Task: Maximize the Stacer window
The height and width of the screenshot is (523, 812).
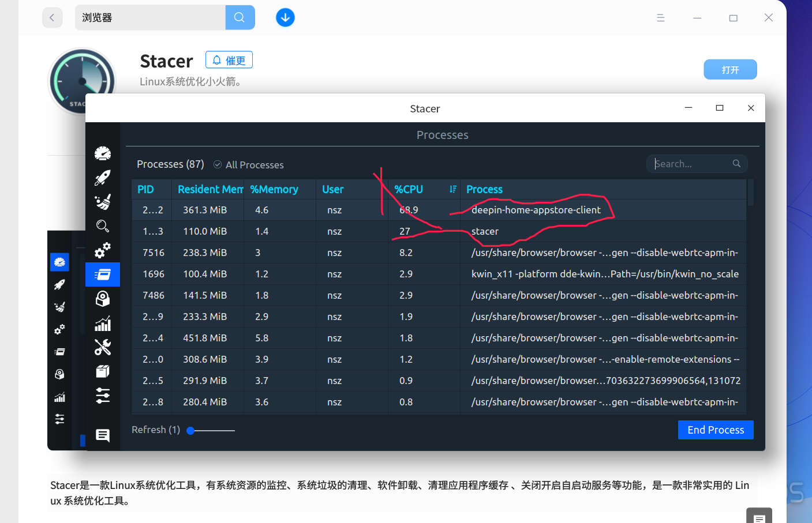Action: point(720,108)
